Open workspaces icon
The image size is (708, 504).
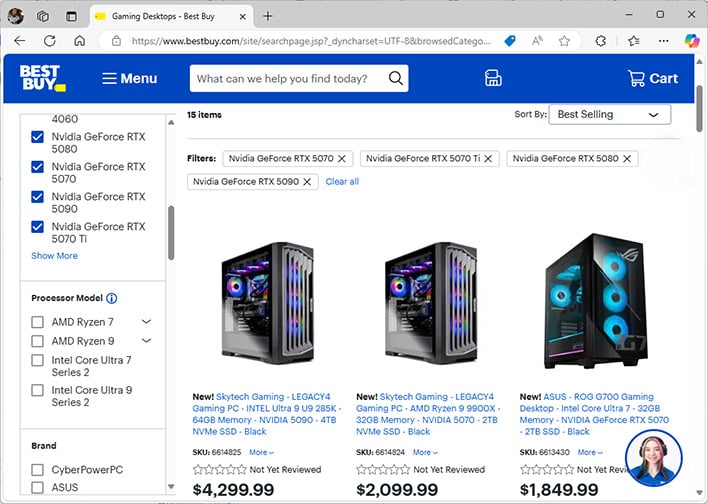pos(43,16)
